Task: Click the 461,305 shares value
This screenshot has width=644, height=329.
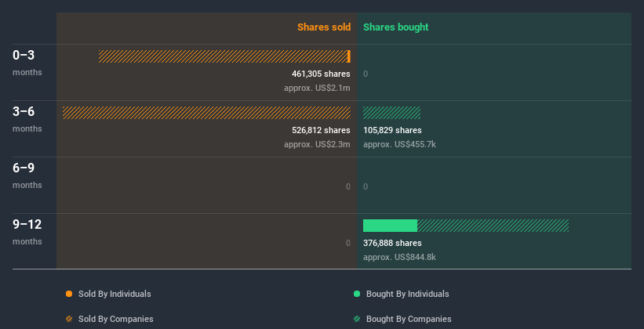Action: coord(321,74)
